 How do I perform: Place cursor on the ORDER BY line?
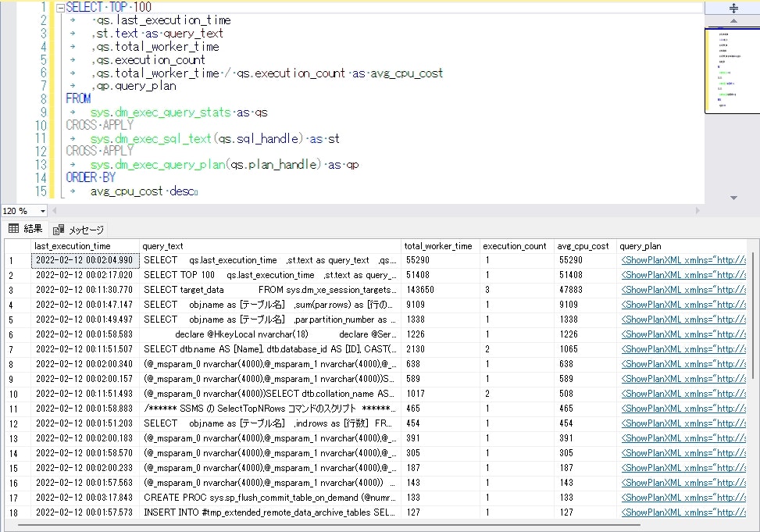[91, 177]
